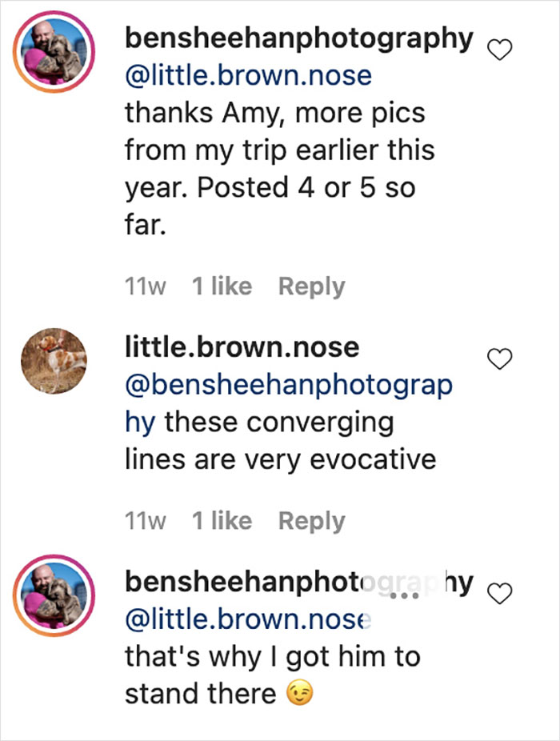
Task: Like the bottom bensheehanphotography reply
Action: [x=501, y=591]
